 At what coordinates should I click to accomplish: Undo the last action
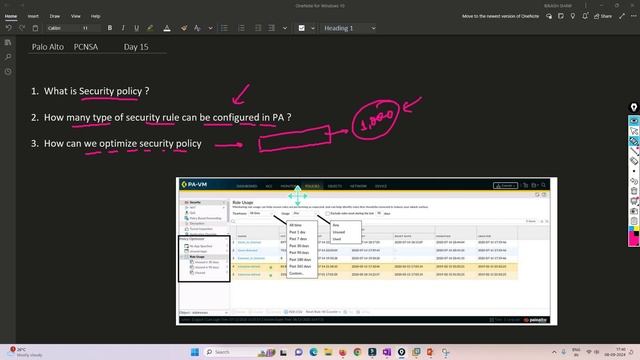(x=9, y=28)
